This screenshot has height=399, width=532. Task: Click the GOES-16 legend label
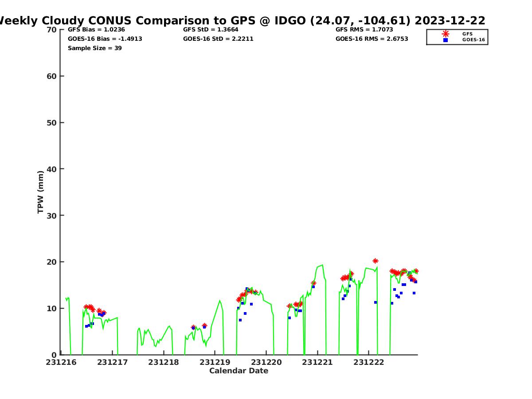[x=473, y=40]
